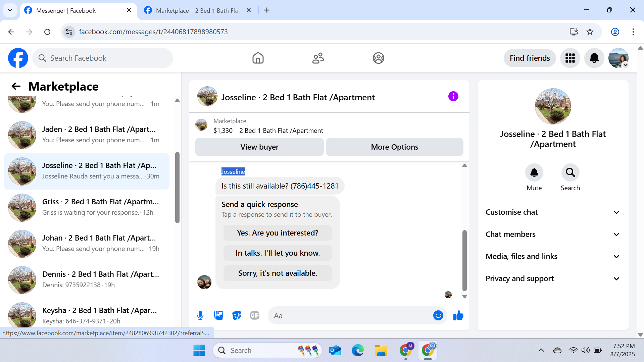This screenshot has height=362, width=644.
Task: Go to the Home feed icon
Action: click(258, 58)
